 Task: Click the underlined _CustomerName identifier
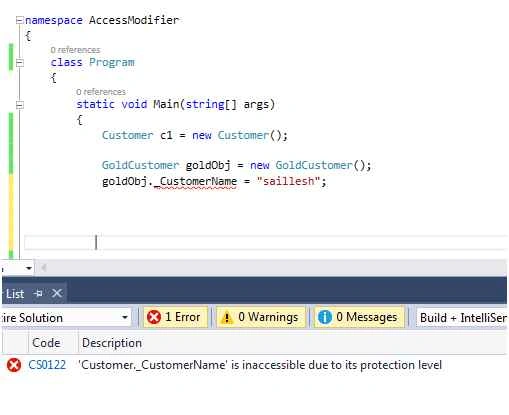click(x=195, y=182)
